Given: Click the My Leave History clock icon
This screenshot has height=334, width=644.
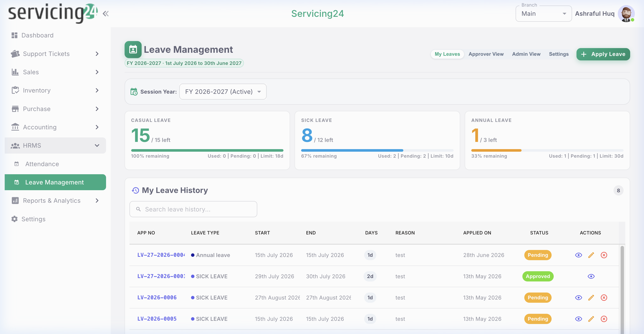Looking at the screenshot, I should (x=135, y=190).
